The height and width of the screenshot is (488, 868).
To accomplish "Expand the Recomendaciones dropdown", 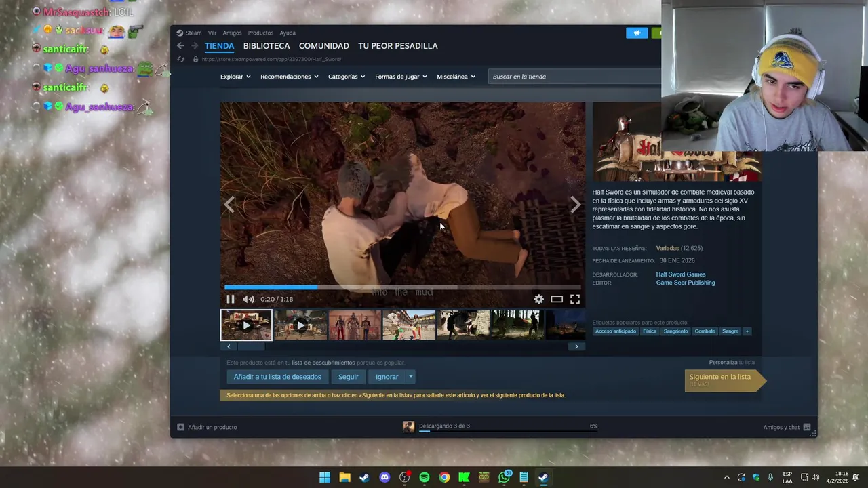I will pos(290,77).
